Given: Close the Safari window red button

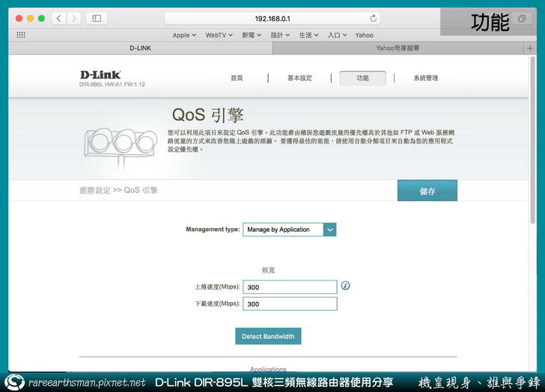Looking at the screenshot, I should (19, 19).
